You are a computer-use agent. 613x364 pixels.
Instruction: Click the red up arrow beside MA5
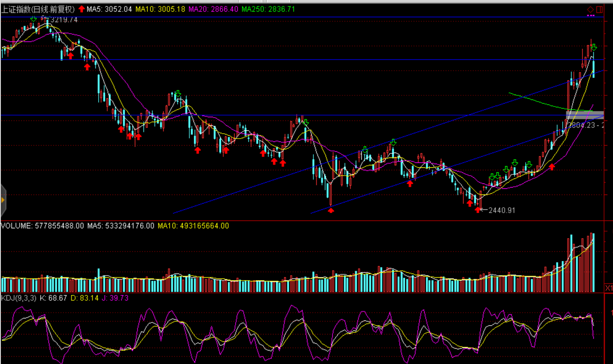[x=81, y=9]
